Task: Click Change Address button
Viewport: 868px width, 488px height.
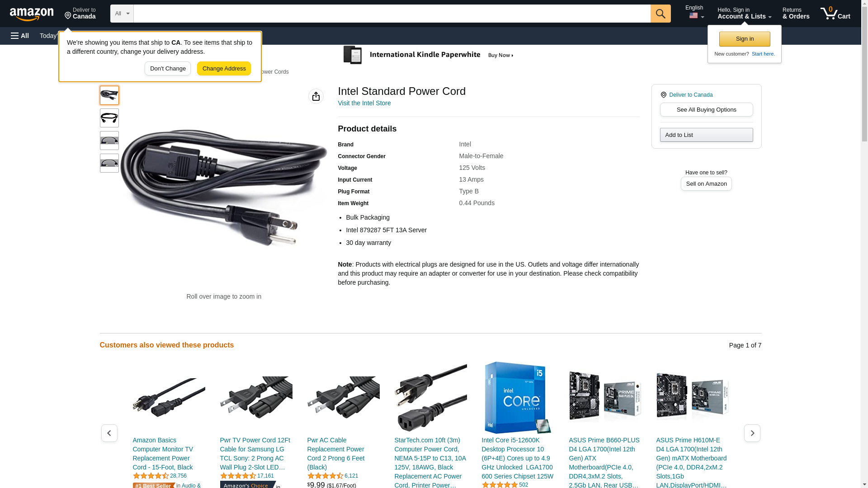Action: coord(224,69)
